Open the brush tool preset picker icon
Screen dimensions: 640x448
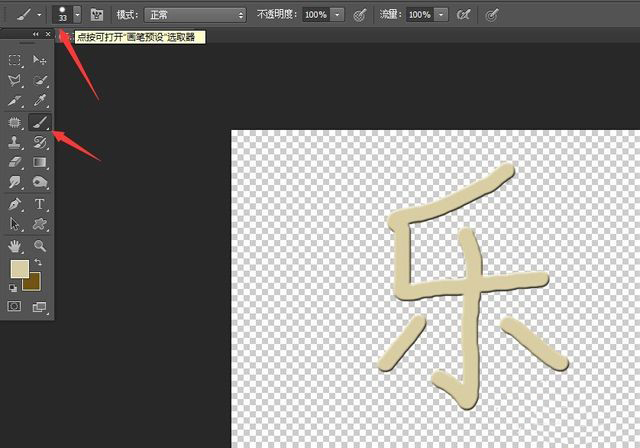coord(24,15)
